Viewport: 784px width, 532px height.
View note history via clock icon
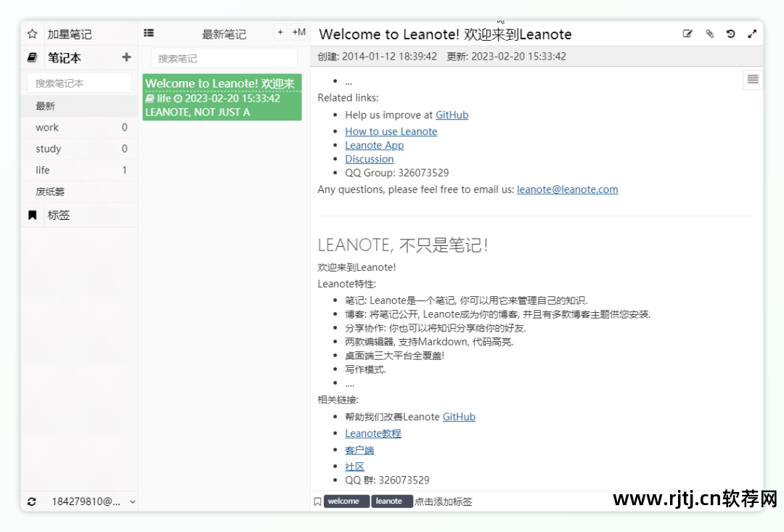click(x=731, y=33)
